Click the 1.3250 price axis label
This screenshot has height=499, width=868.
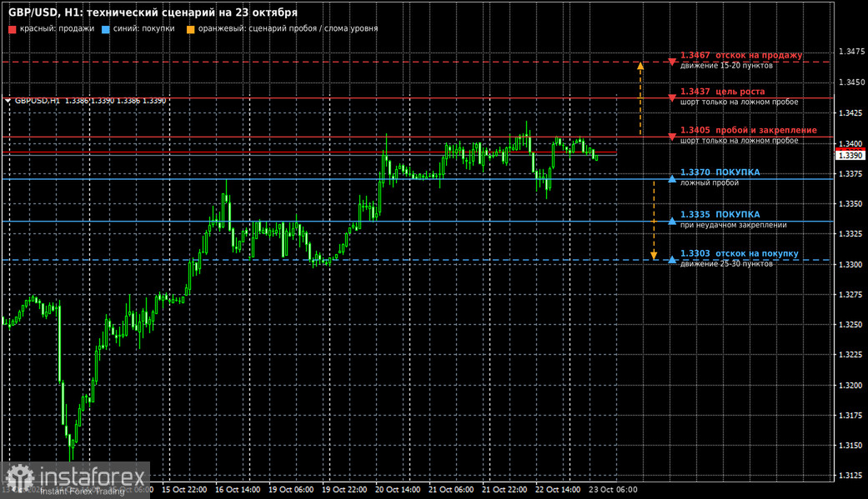pyautogui.click(x=851, y=325)
